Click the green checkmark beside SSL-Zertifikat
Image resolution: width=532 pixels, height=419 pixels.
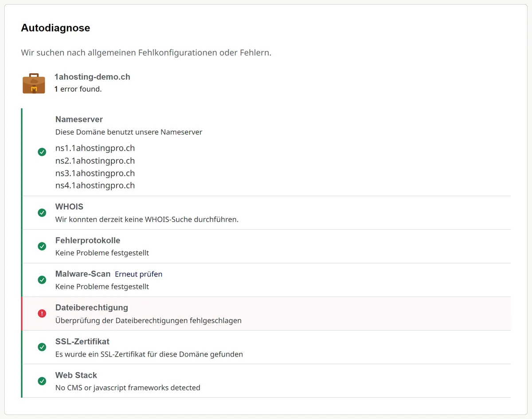(42, 347)
